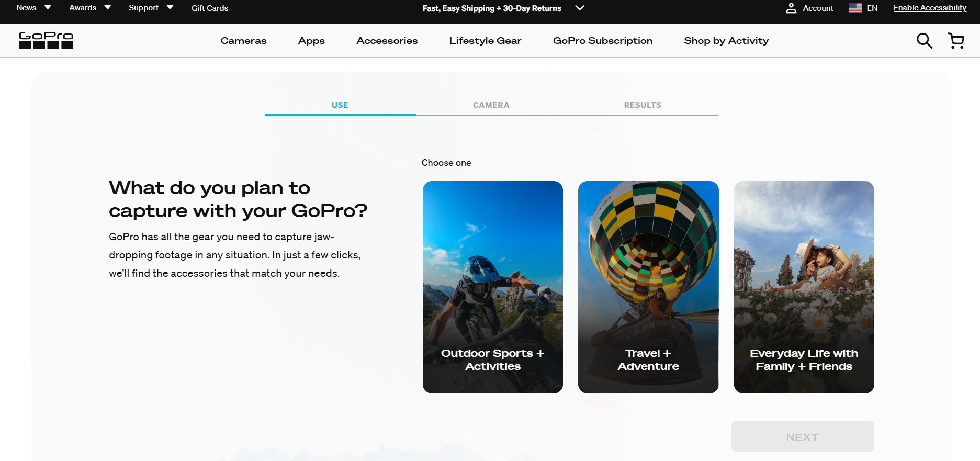This screenshot has height=461, width=980.
Task: Select the USE step tab
Action: coord(340,105)
